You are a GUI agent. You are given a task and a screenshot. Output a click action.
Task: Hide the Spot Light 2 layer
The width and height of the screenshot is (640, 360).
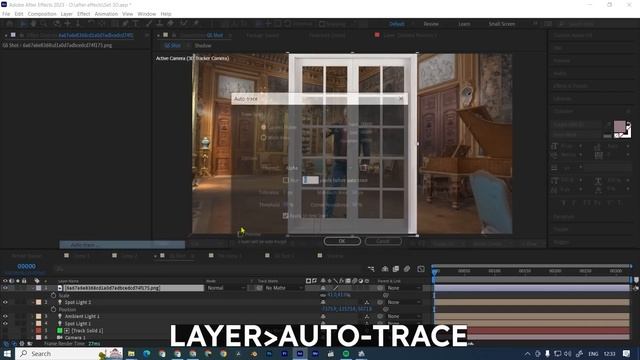coord(5,302)
